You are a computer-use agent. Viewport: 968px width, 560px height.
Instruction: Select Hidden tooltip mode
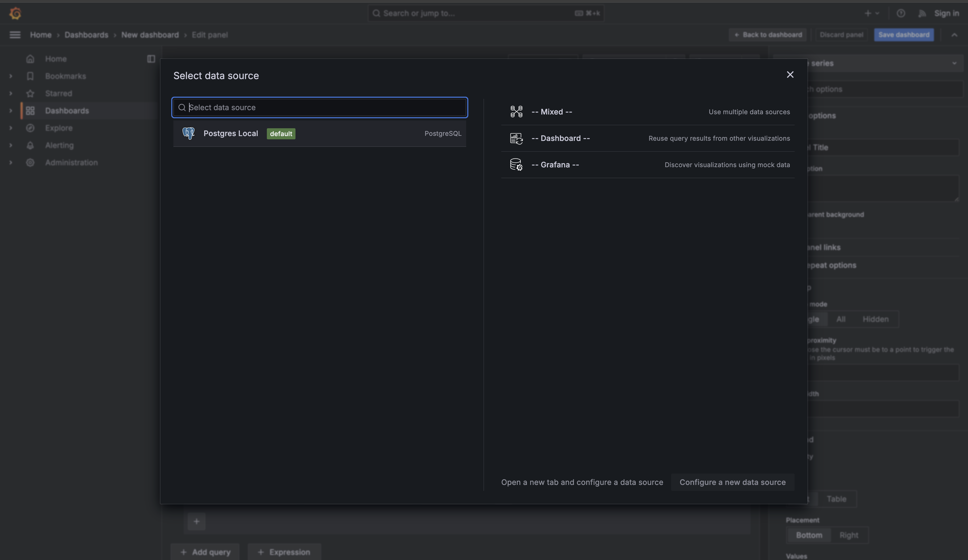[x=875, y=319]
